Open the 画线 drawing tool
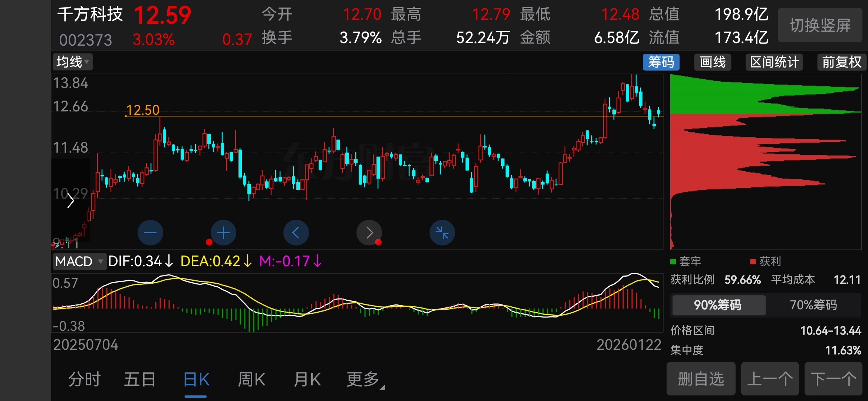868x401 pixels. (713, 62)
